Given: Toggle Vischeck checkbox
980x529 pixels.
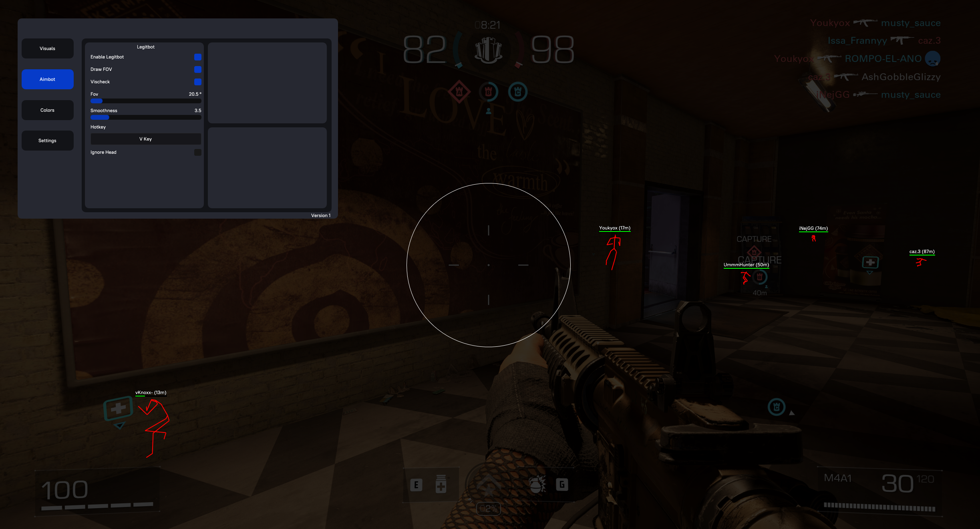Looking at the screenshot, I should tap(197, 82).
